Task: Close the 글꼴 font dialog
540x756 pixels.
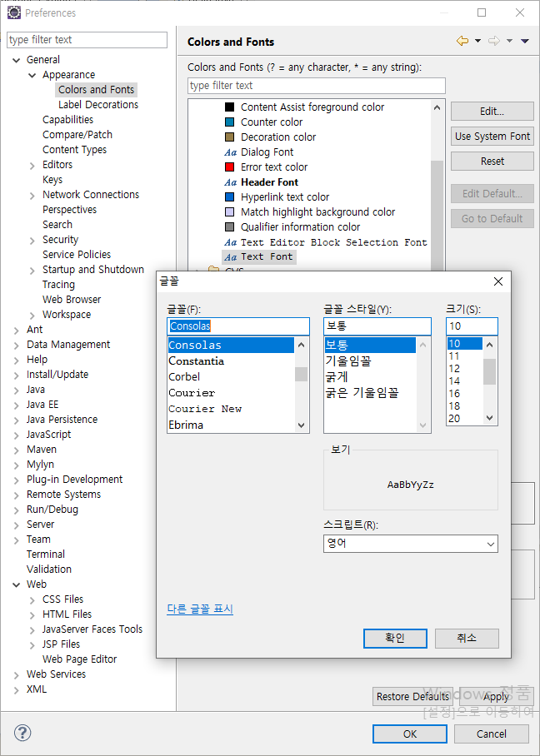Action: [498, 281]
